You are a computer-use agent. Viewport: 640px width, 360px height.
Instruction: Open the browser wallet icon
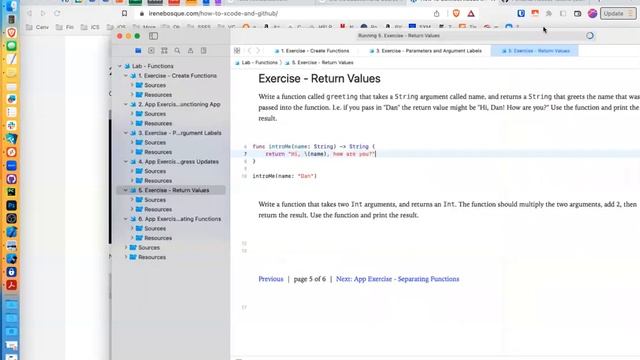tap(578, 13)
